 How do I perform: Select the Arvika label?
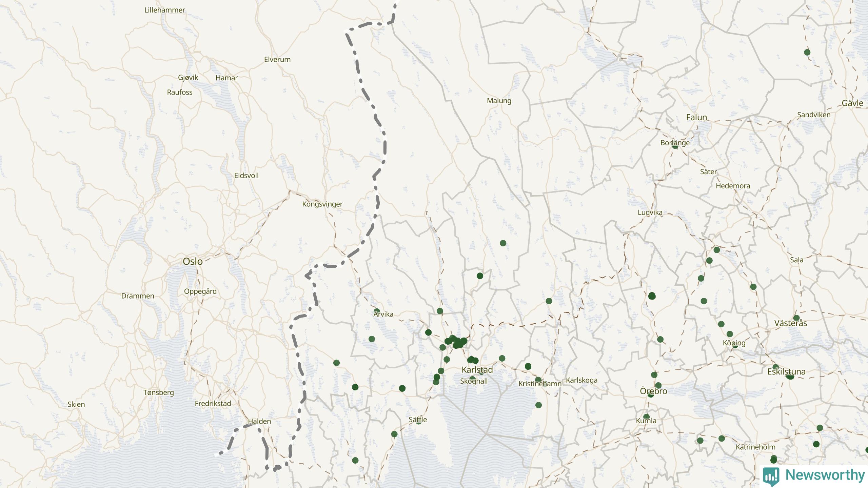click(x=383, y=314)
